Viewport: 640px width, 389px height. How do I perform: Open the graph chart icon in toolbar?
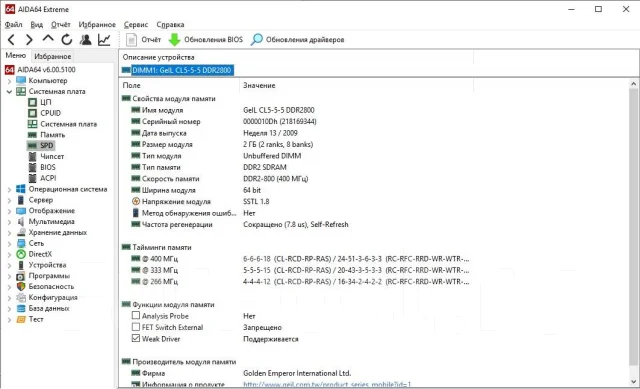tap(104, 40)
